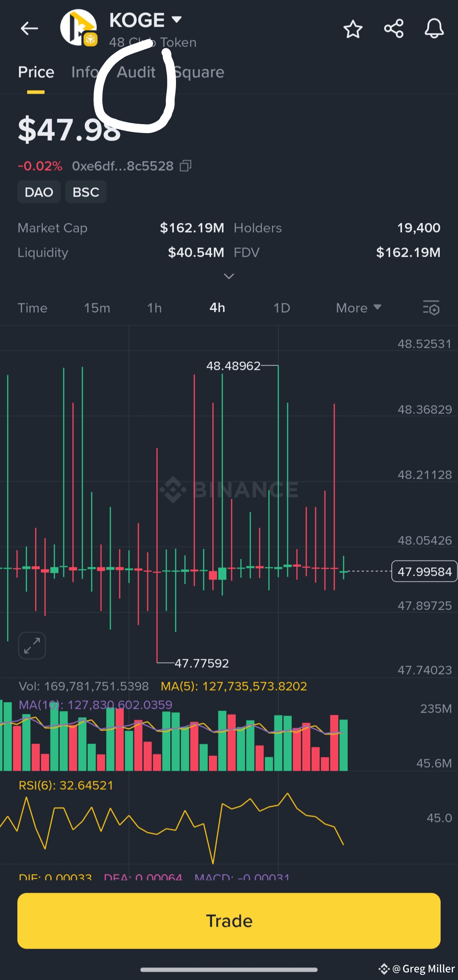Viewport: 458px width, 980px height.
Task: Select the 1h interval
Action: pyautogui.click(x=154, y=308)
